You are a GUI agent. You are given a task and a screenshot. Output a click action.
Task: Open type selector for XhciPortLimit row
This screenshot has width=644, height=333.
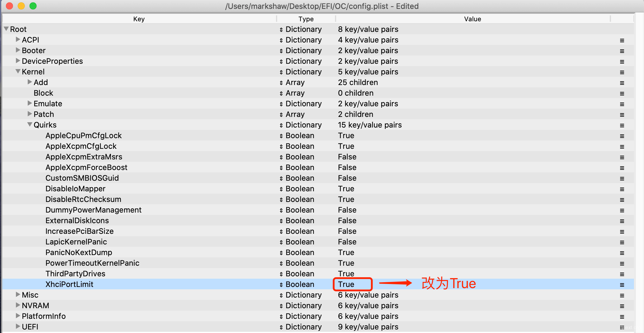pos(281,285)
